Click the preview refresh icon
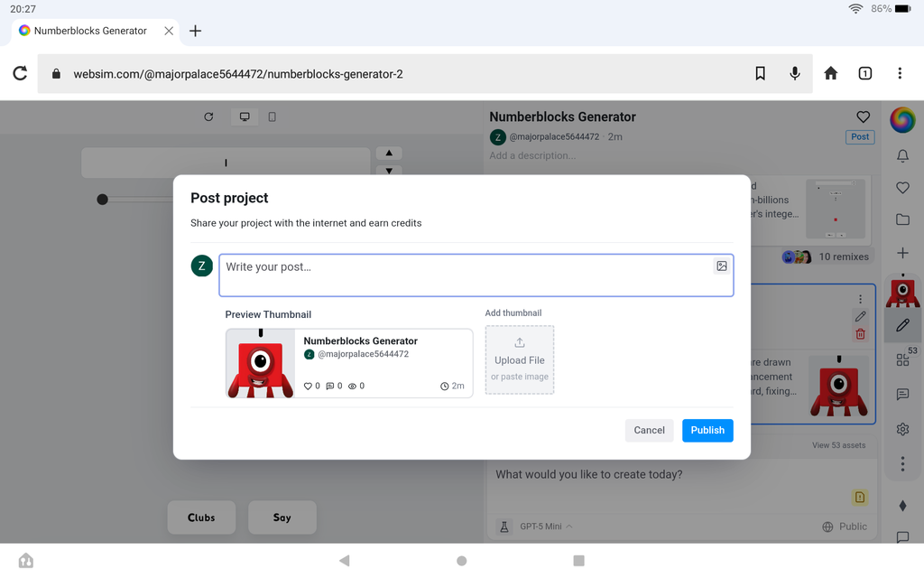The image size is (924, 578). tap(208, 117)
